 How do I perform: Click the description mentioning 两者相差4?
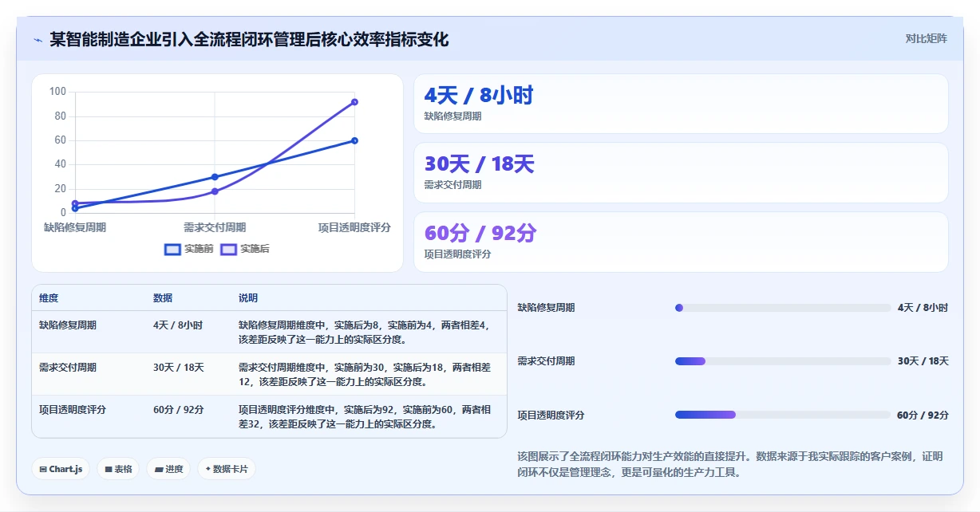366,332
